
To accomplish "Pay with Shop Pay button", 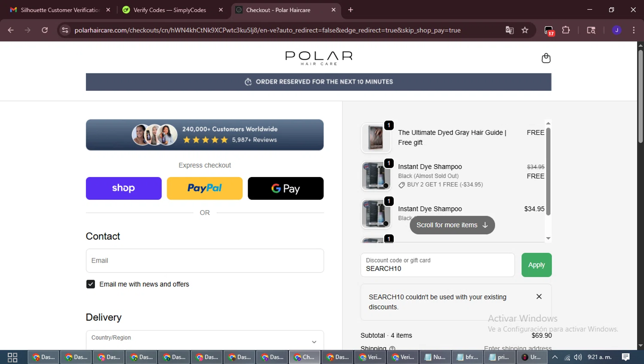I will point(124,188).
